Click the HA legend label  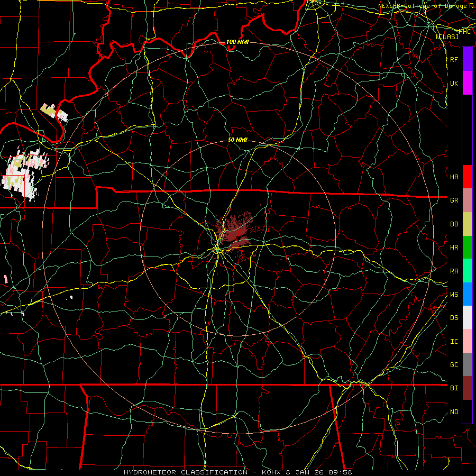pos(454,177)
